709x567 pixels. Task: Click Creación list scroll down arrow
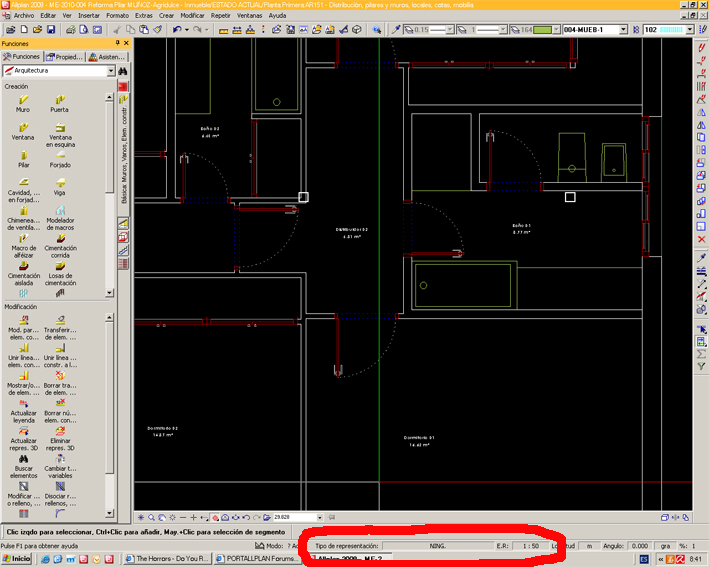pos(109,293)
